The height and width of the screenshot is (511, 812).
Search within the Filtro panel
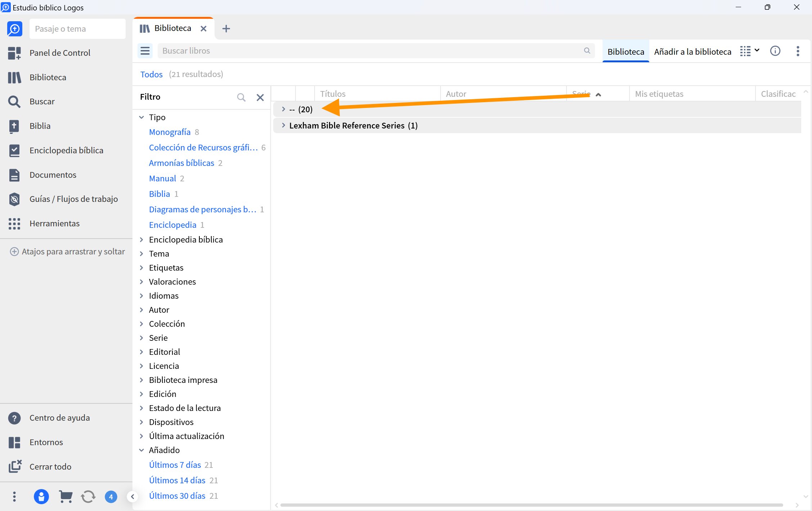tap(241, 97)
